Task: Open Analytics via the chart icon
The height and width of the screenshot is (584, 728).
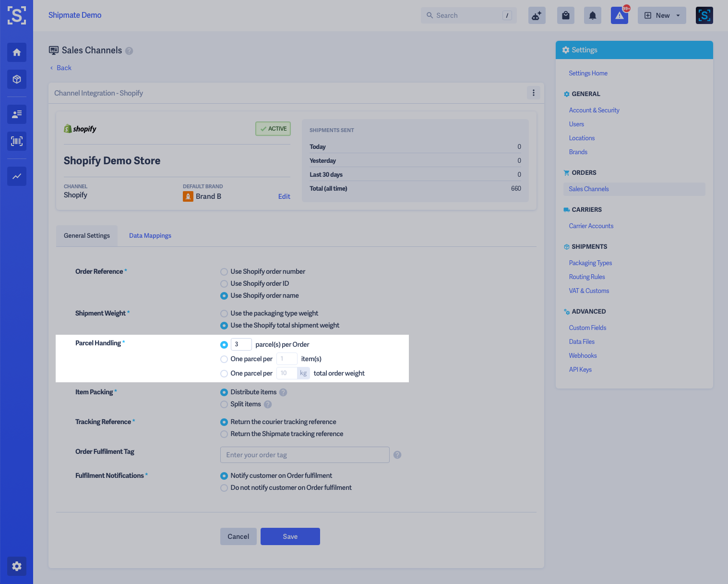Action: (17, 176)
